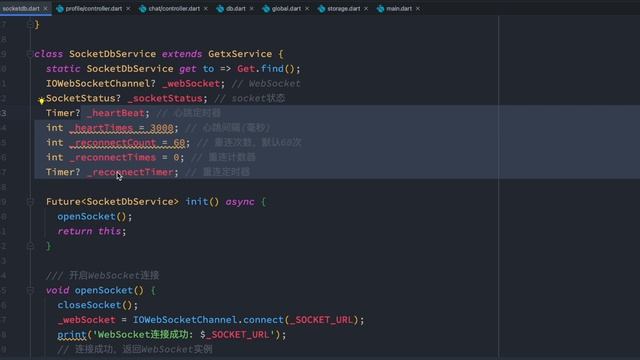This screenshot has width=640, height=360.
Task: Close the global.dart tab
Action: tap(307, 8)
